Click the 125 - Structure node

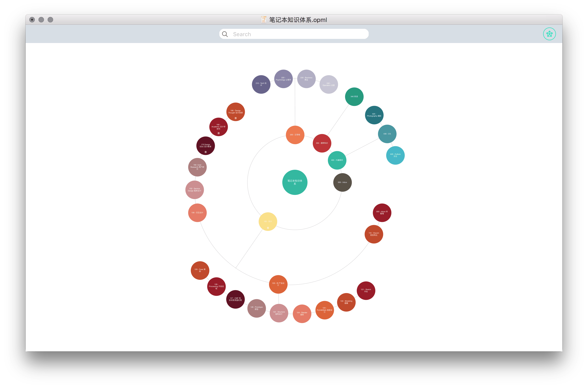click(279, 313)
